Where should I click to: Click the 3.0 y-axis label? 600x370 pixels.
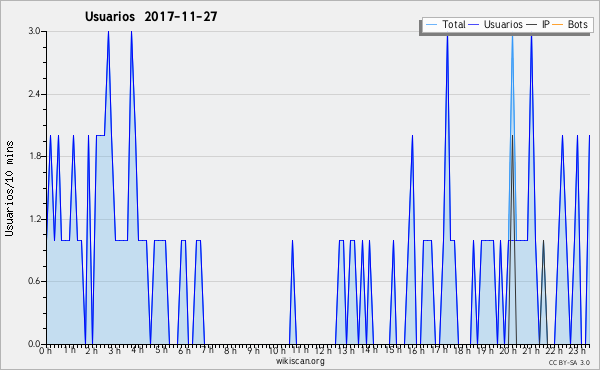point(34,31)
